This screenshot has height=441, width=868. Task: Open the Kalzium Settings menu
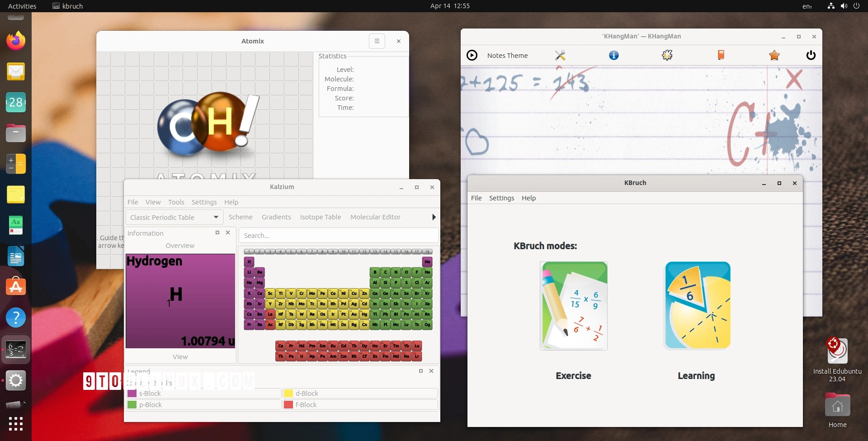click(204, 202)
